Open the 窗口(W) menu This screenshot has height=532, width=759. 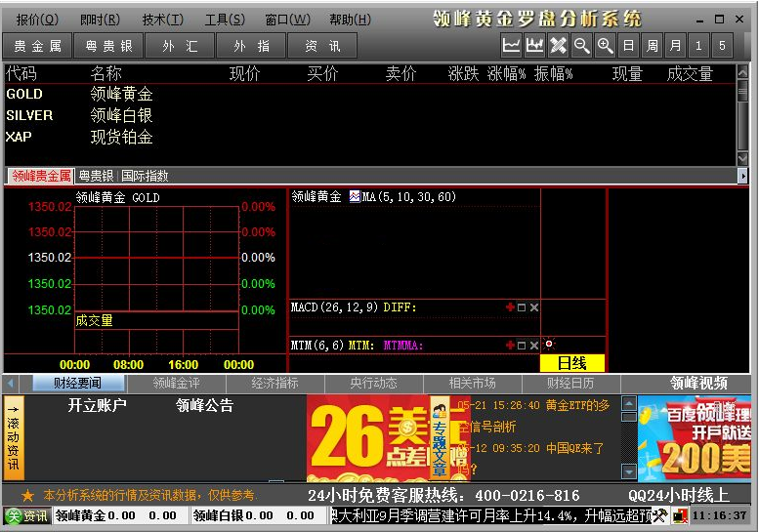pos(287,20)
